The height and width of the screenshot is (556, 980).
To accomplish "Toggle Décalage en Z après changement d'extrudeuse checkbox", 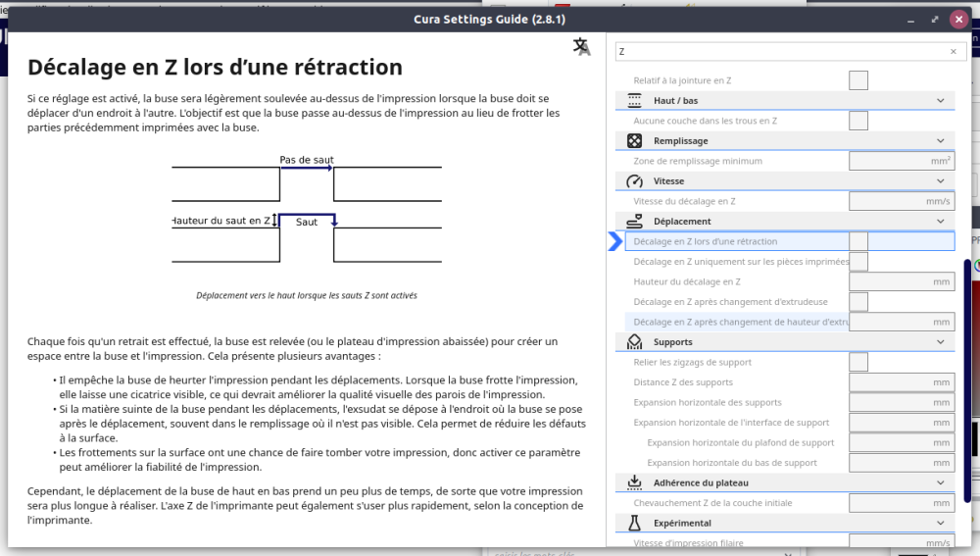I will pos(858,301).
